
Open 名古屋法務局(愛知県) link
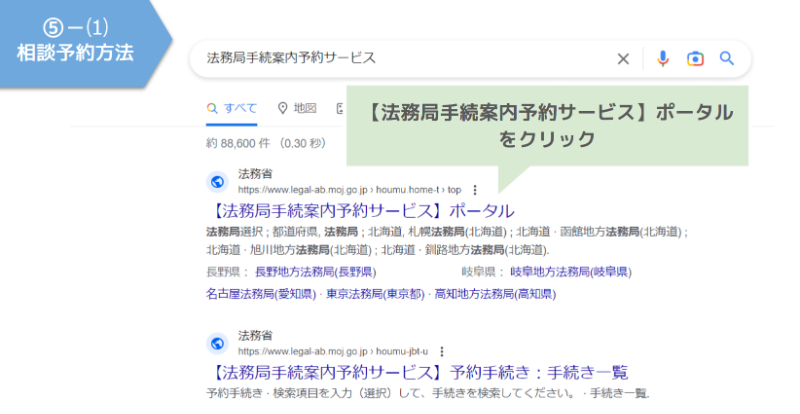coord(261,294)
